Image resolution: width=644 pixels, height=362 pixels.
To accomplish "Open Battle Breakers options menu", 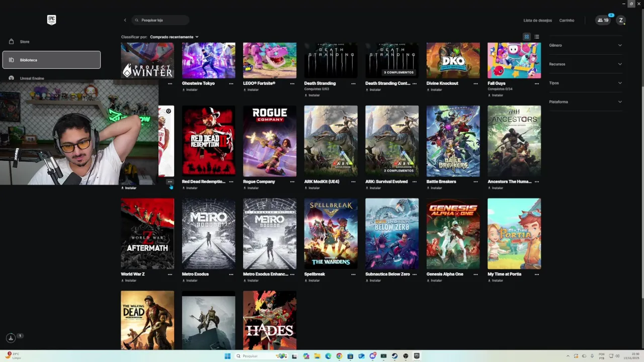I will click(475, 182).
